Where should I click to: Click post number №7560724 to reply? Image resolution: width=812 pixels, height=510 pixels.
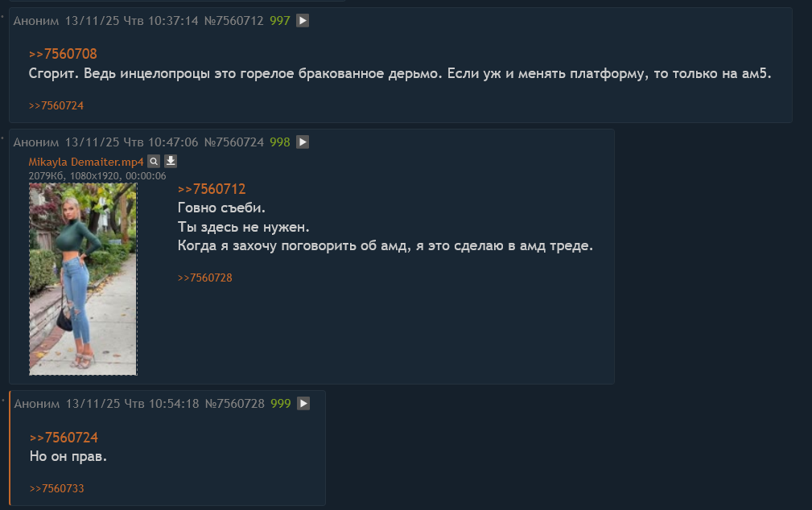click(233, 142)
